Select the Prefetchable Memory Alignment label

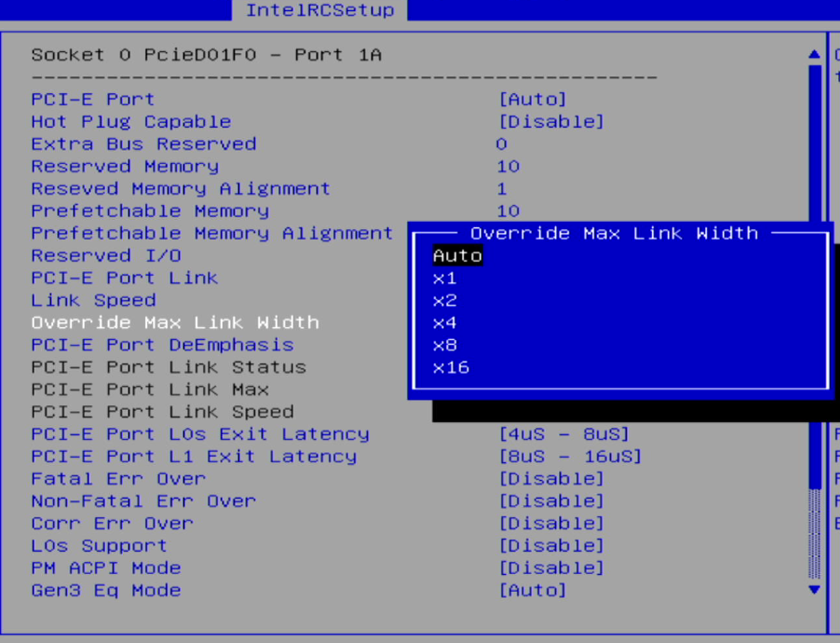tap(212, 233)
